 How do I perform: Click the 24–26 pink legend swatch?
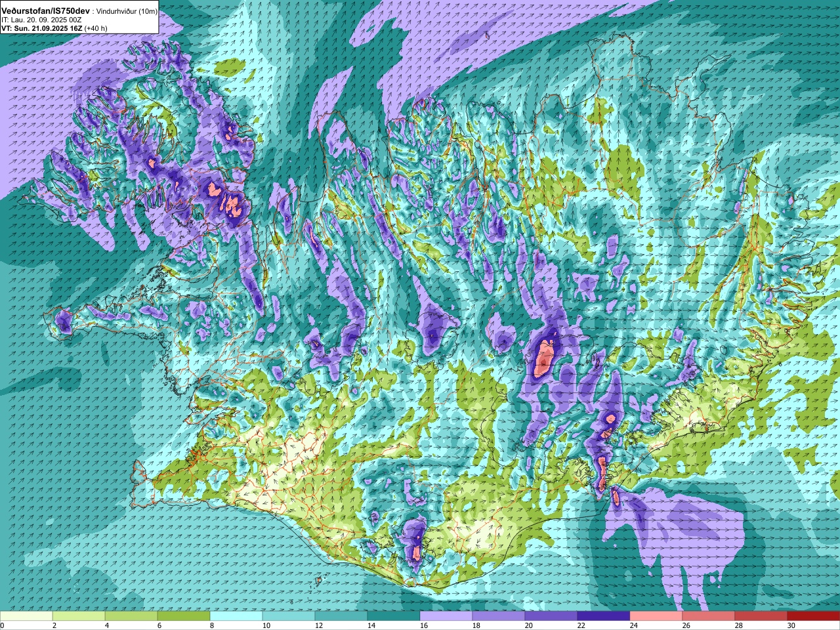[x=656, y=616]
